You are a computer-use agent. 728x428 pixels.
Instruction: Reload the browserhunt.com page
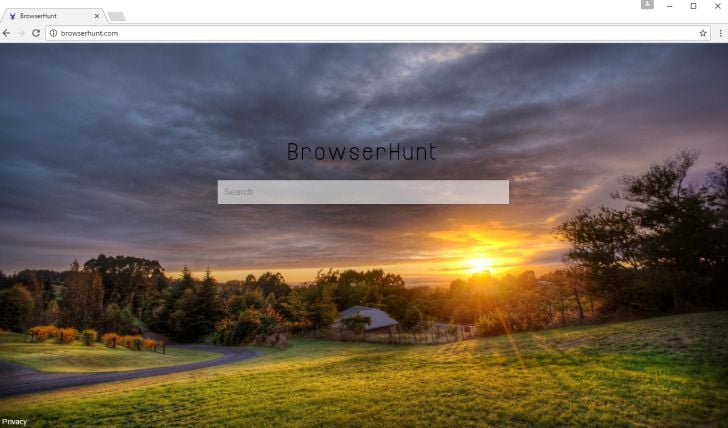tap(36, 33)
